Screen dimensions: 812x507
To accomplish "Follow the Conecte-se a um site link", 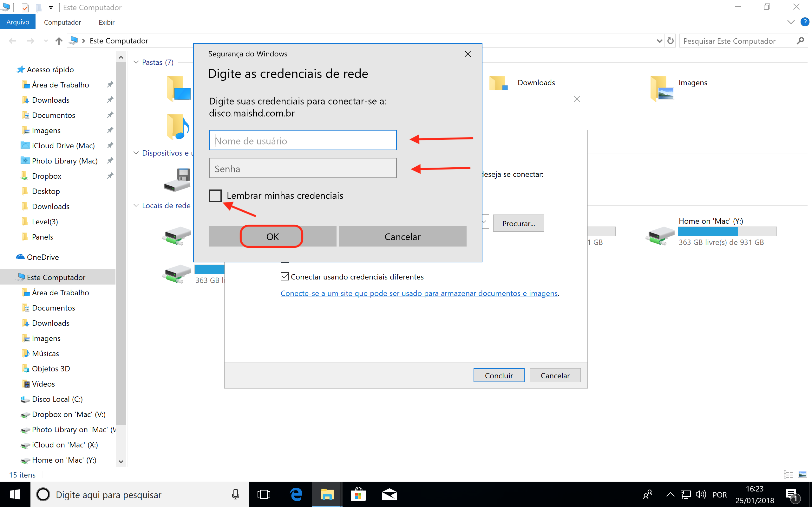I will pyautogui.click(x=419, y=293).
